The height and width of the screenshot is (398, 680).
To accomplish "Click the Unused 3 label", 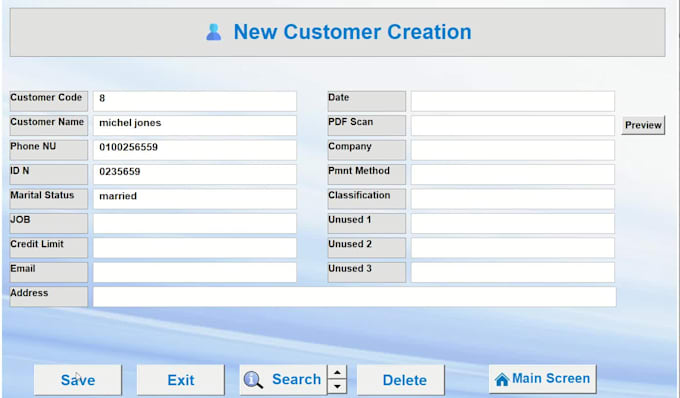I will coord(366,272).
